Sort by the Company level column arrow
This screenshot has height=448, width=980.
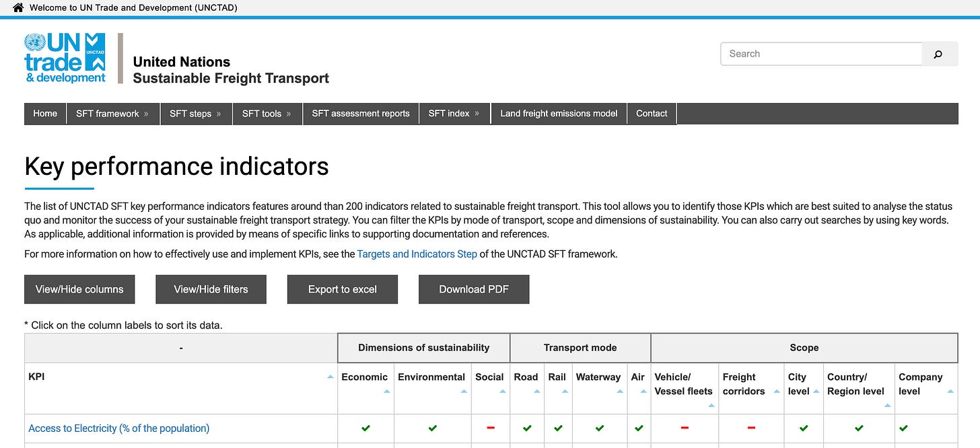click(x=950, y=391)
